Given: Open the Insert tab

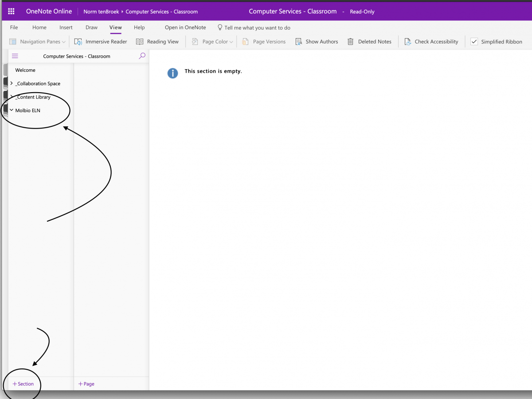Looking at the screenshot, I should [x=66, y=27].
